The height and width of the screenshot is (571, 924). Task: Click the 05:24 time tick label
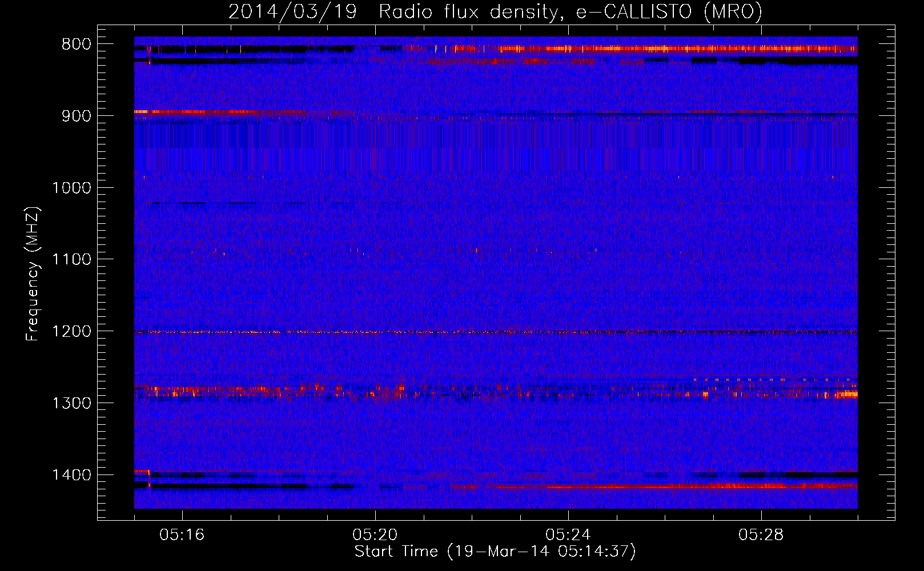(568, 535)
